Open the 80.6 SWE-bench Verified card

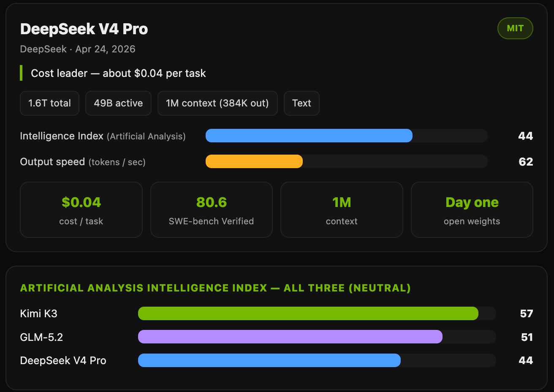coord(211,210)
